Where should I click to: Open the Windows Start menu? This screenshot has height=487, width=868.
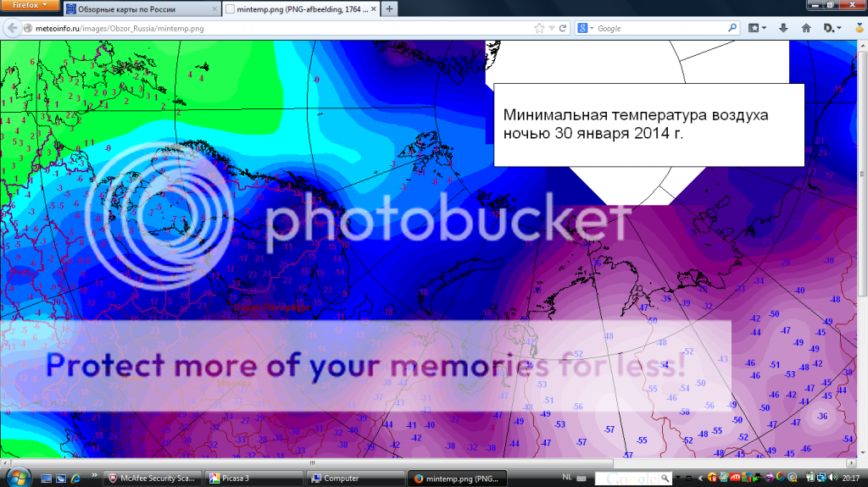pyautogui.click(x=18, y=478)
